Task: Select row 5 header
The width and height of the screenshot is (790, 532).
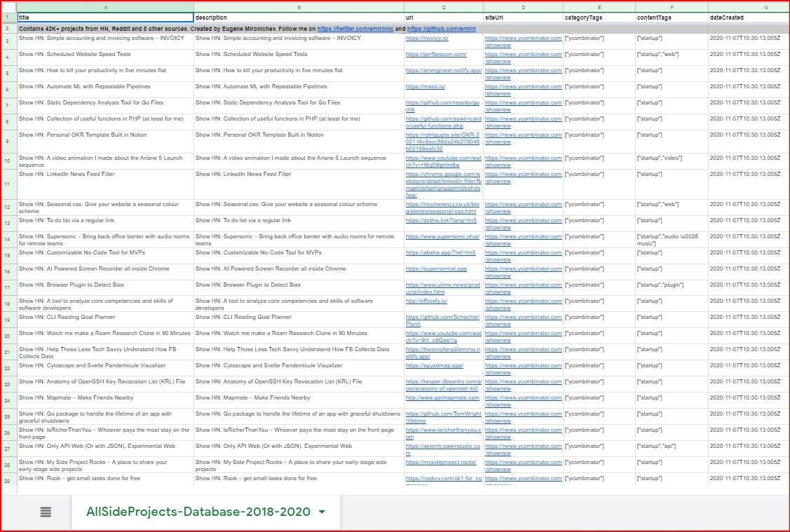Action: 7,74
